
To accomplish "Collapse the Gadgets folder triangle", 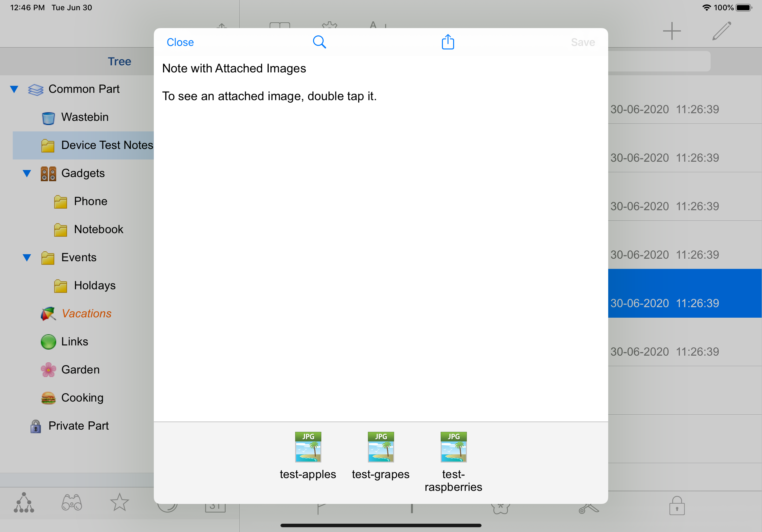I will point(27,174).
